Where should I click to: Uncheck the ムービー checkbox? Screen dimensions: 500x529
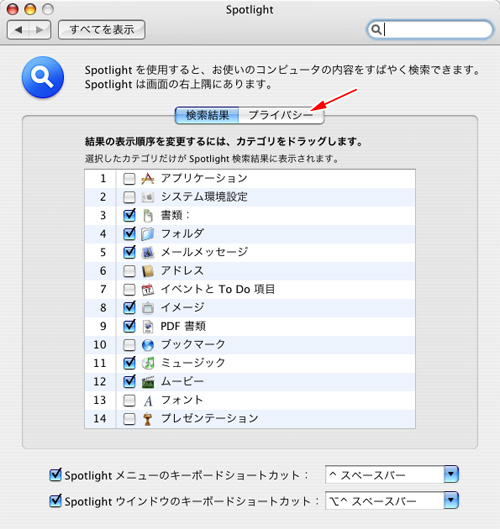[x=129, y=382]
